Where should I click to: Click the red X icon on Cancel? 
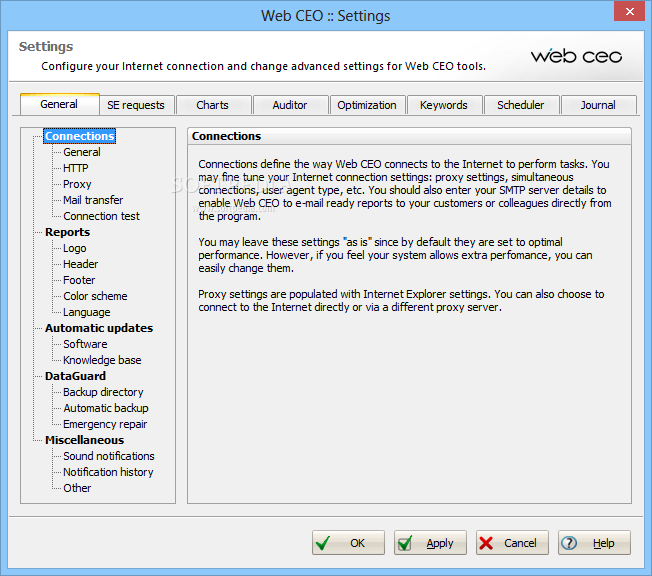click(486, 543)
